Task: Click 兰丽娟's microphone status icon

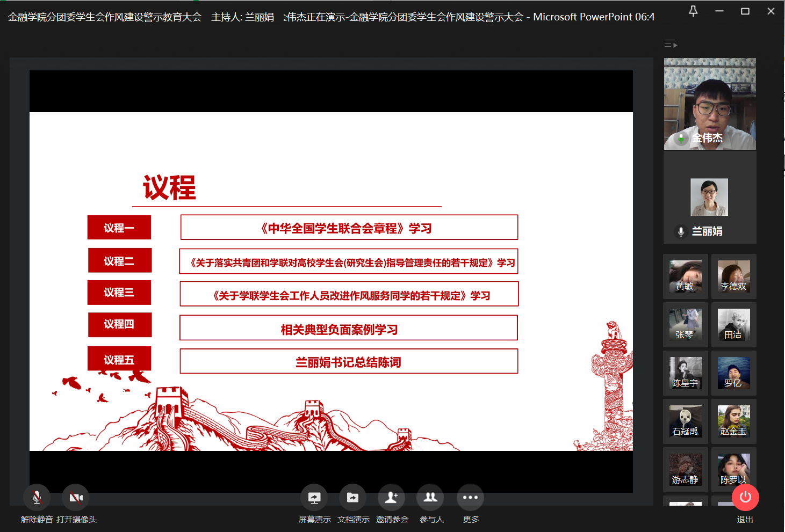Action: coord(681,231)
